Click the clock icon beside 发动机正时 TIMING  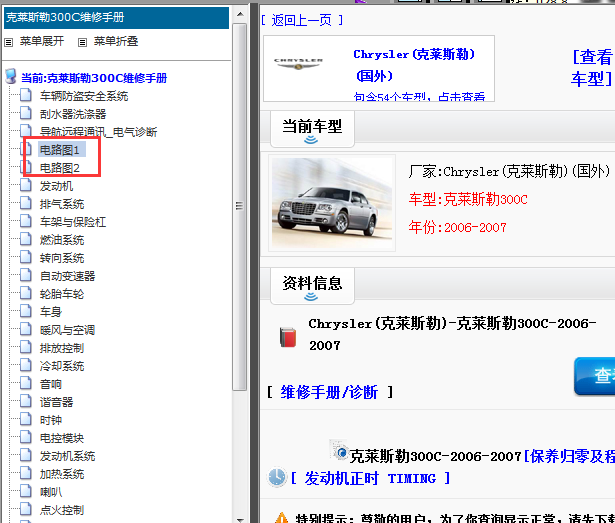pyautogui.click(x=277, y=477)
